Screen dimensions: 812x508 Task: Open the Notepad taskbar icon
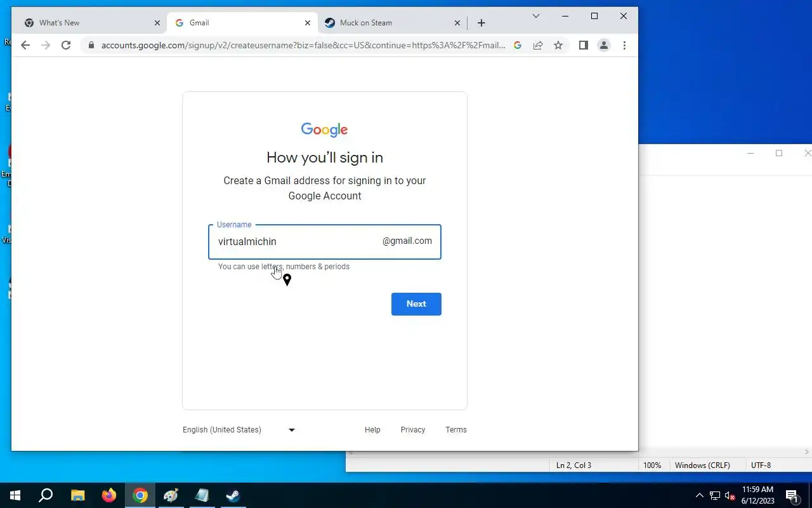[202, 495]
